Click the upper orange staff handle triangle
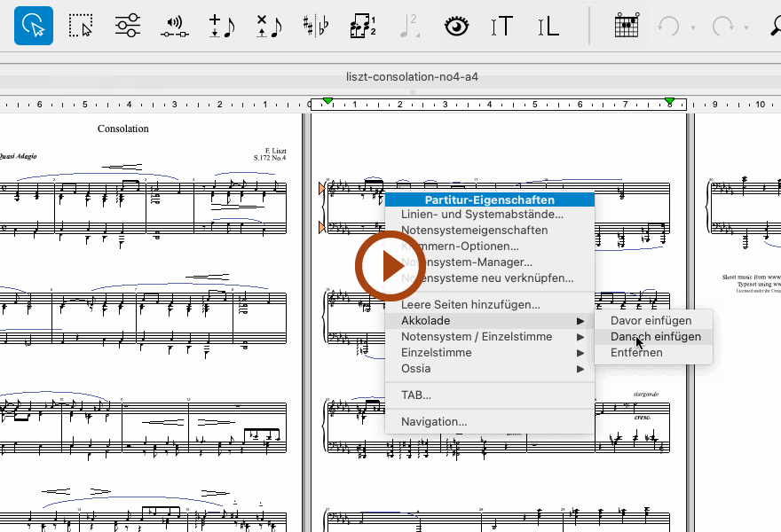The width and height of the screenshot is (781, 532). [x=322, y=189]
